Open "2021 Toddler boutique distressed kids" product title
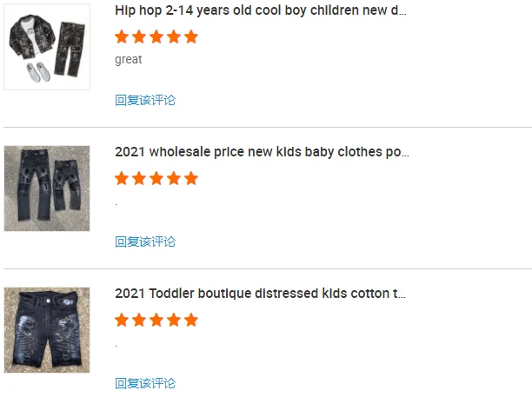532x397 pixels. [x=261, y=294]
